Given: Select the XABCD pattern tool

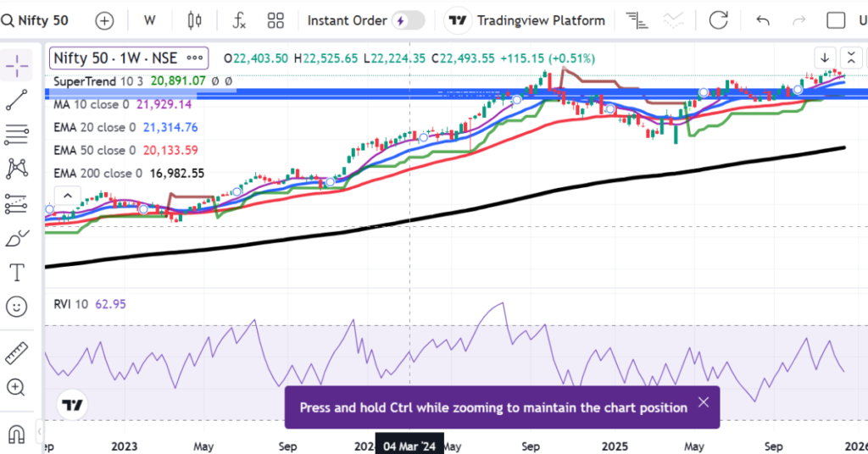Looking at the screenshot, I should pos(17,169).
